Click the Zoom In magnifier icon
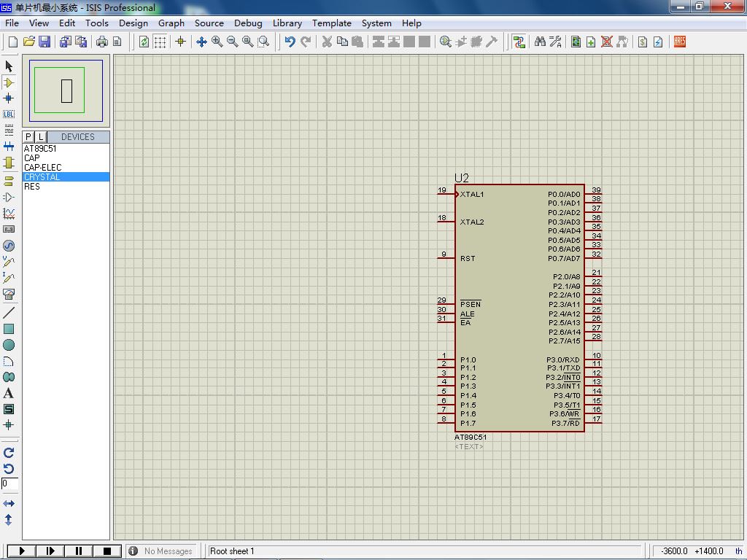The image size is (747, 560). click(217, 42)
